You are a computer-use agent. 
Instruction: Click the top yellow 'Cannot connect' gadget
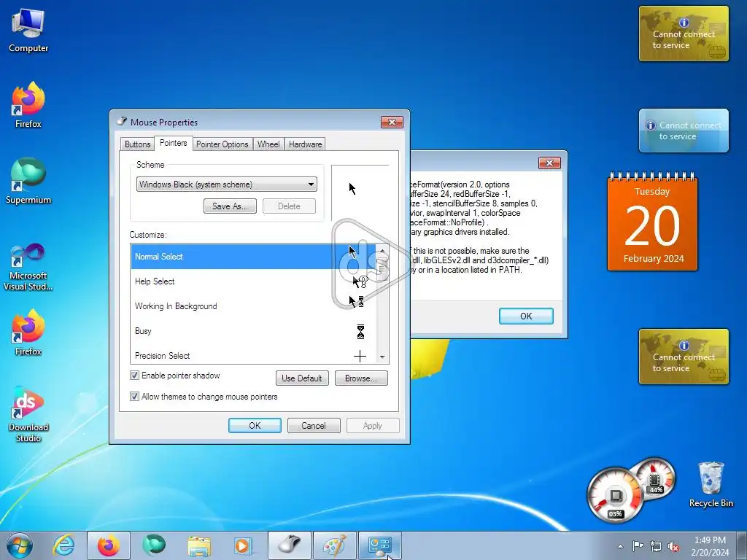(x=684, y=34)
